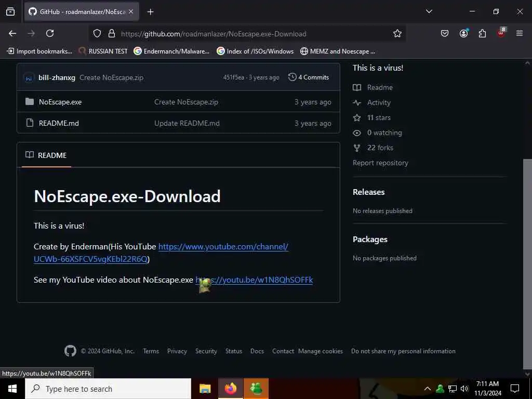Reload the GitHub page
532x399 pixels.
(x=50, y=33)
